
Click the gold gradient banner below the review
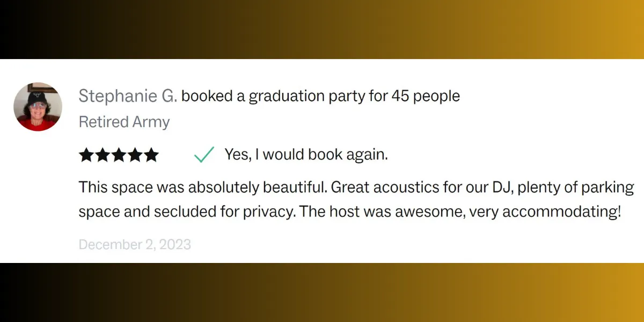click(x=322, y=292)
